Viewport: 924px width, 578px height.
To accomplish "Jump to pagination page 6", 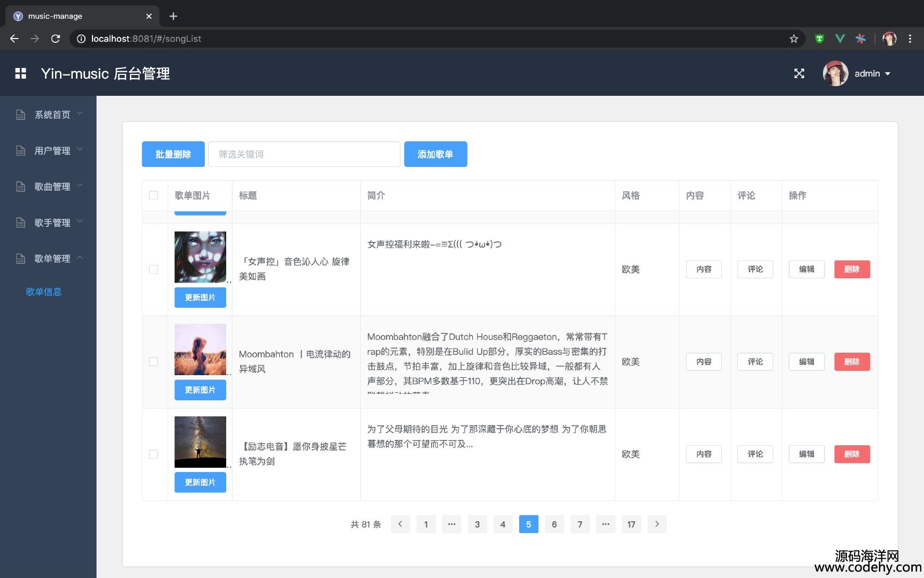I will [x=555, y=524].
